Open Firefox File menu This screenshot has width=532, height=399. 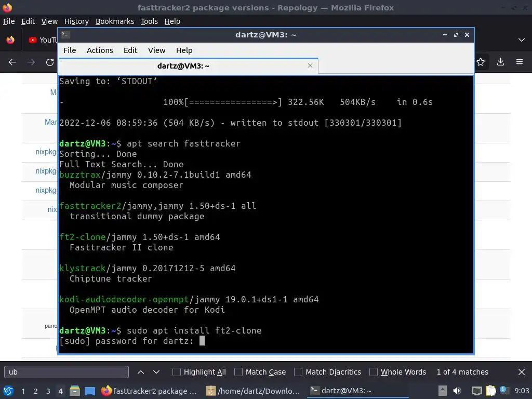[9, 21]
